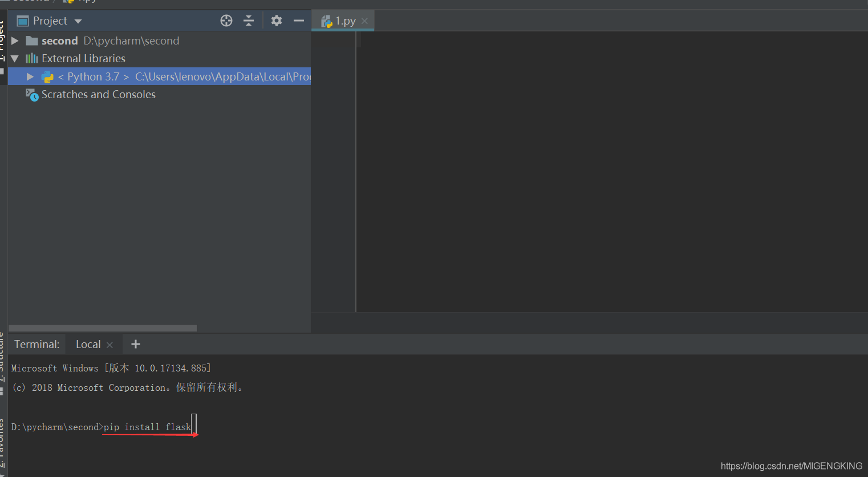Click the Scratches and Consoles icon
868x477 pixels.
coord(32,95)
